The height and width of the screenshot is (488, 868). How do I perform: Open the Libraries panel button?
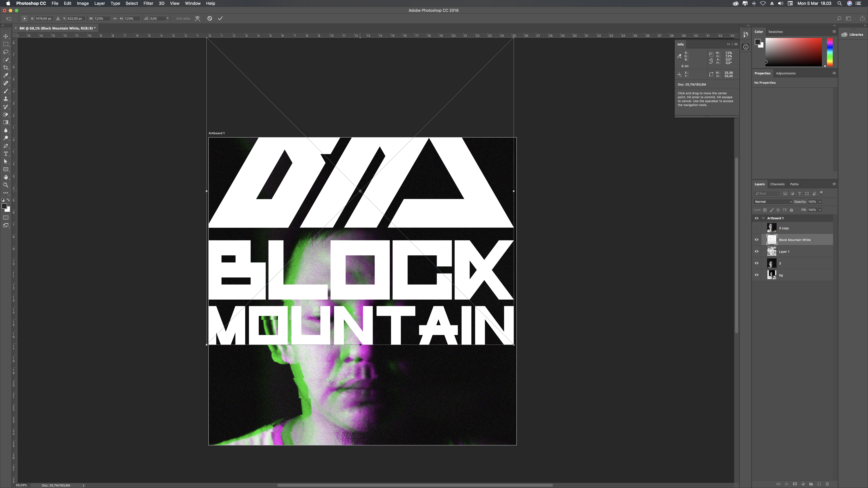852,34
